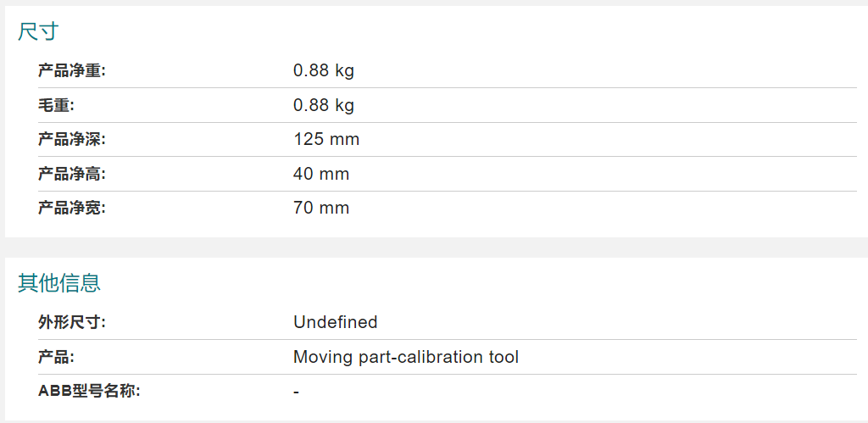Click the 40 mm height value

(321, 174)
